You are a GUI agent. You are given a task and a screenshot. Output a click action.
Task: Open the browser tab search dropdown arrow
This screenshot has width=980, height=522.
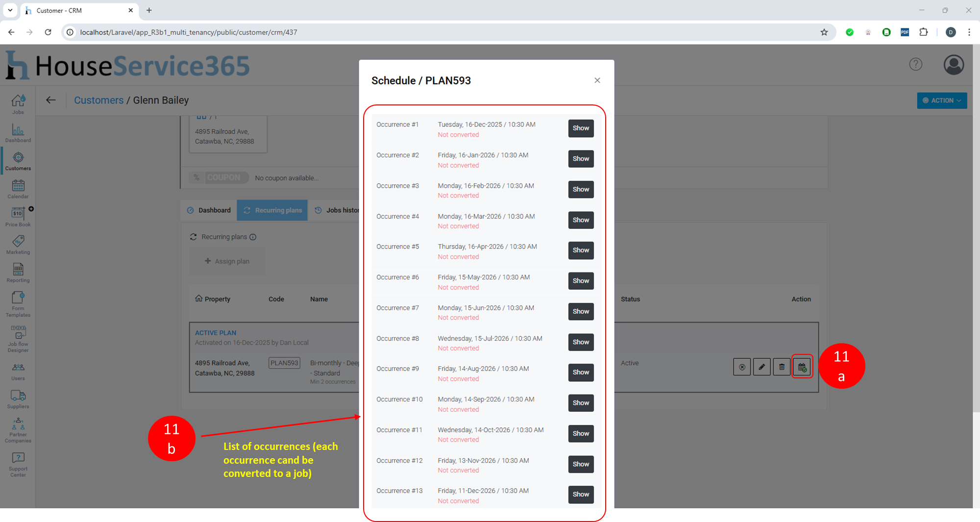[x=10, y=10]
